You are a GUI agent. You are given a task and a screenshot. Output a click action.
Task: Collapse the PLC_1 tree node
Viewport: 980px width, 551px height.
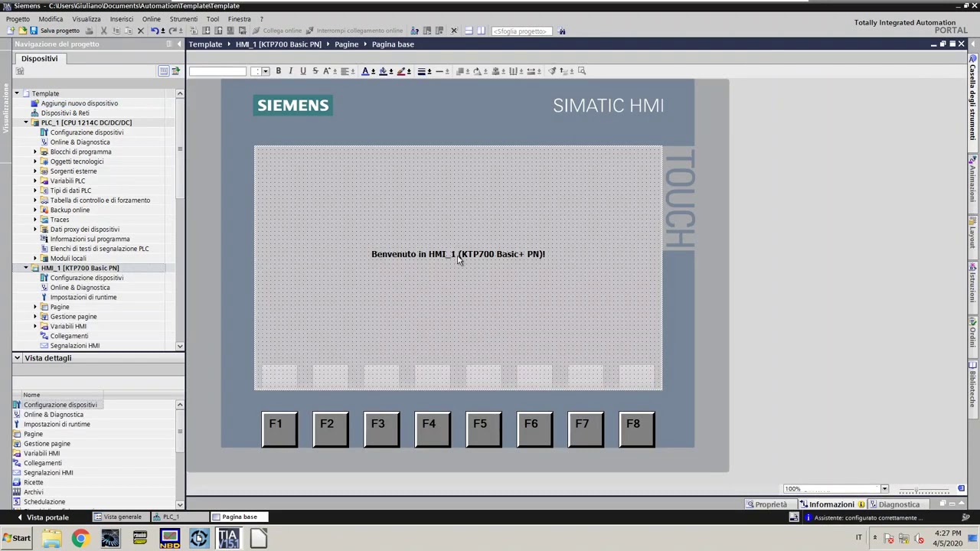25,122
